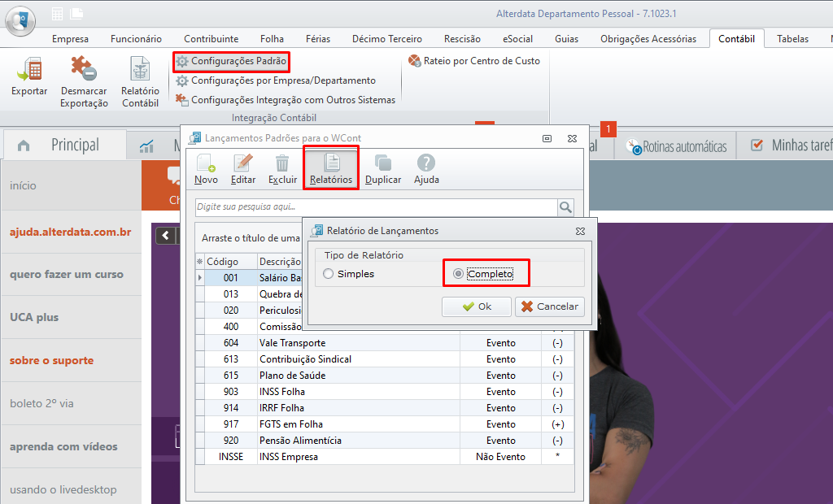
Task: Click the Editar toolbar button
Action: pyautogui.click(x=243, y=169)
